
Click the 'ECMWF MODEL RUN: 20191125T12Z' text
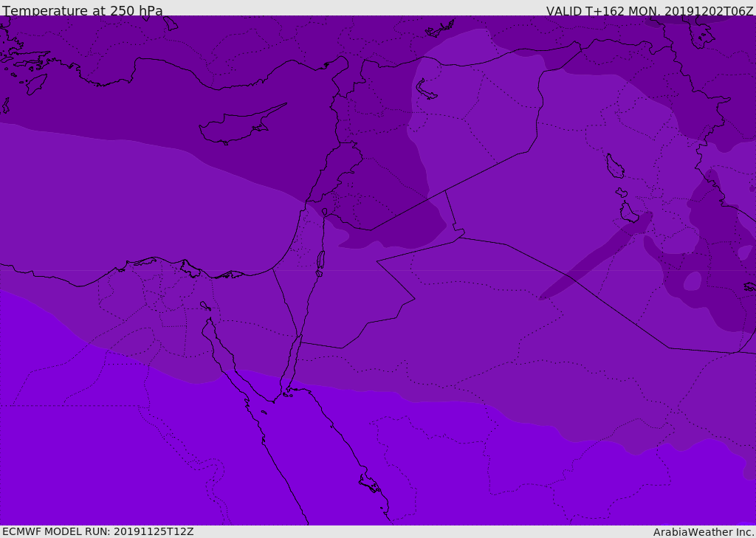(98, 532)
